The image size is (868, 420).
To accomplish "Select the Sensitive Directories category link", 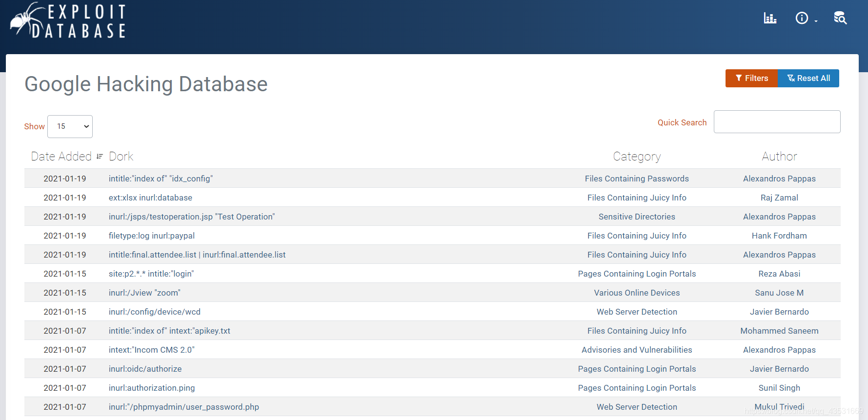I will 637,217.
